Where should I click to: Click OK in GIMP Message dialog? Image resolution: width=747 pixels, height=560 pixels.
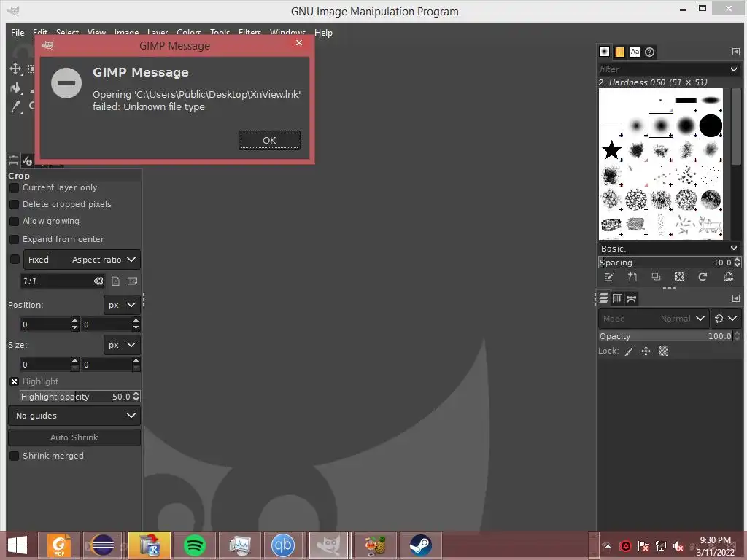tap(270, 141)
